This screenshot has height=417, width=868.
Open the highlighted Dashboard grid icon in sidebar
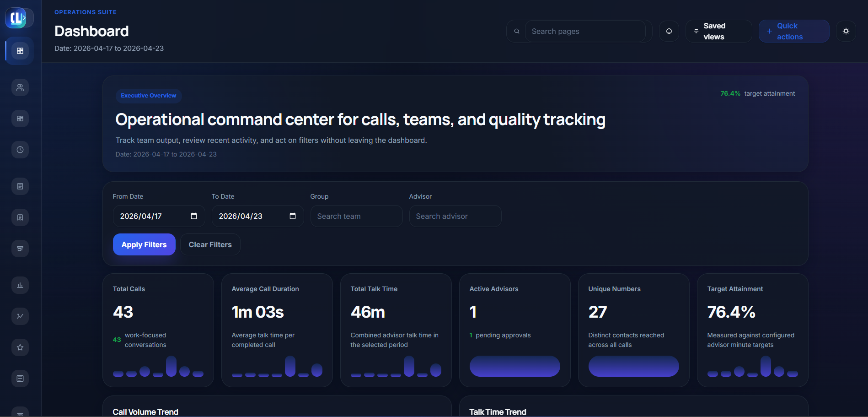tap(20, 51)
